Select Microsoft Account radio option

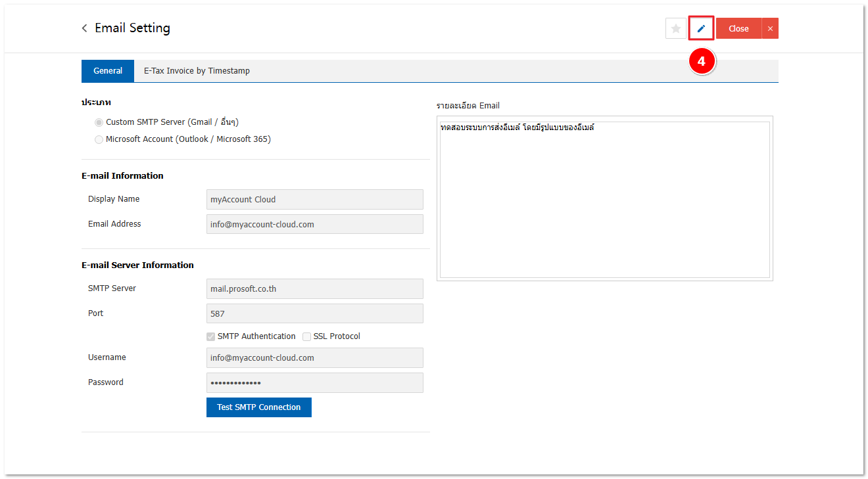[99, 139]
